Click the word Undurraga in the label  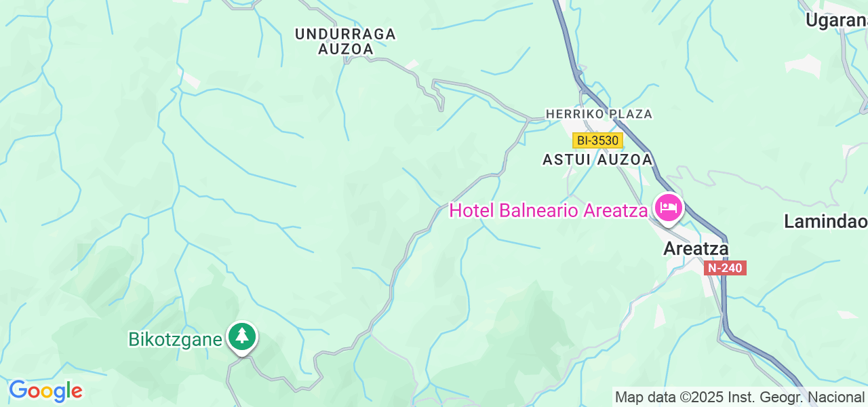pos(345,34)
